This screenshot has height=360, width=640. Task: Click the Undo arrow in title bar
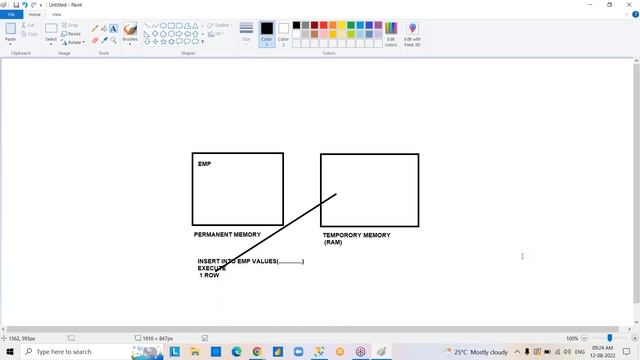[24, 5]
